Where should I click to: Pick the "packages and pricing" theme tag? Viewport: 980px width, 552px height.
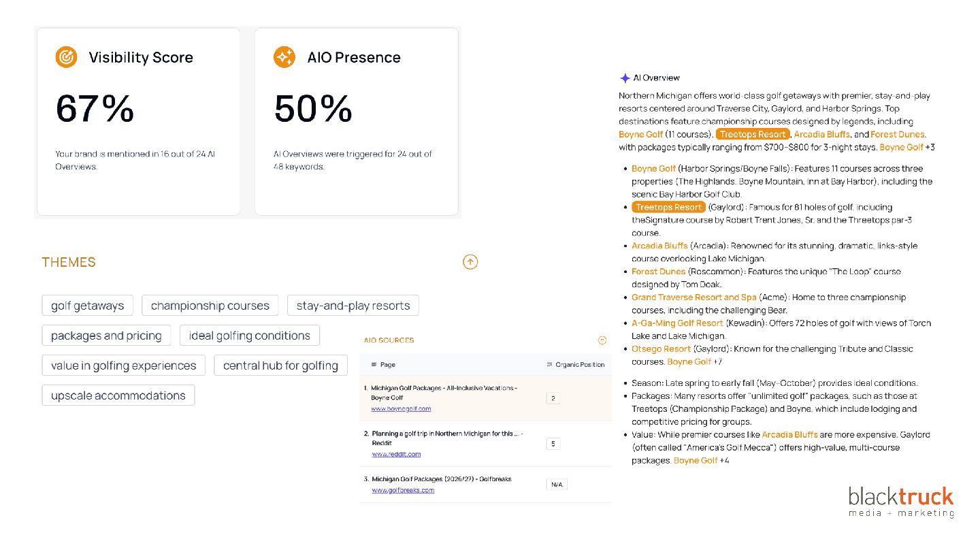[x=106, y=336]
